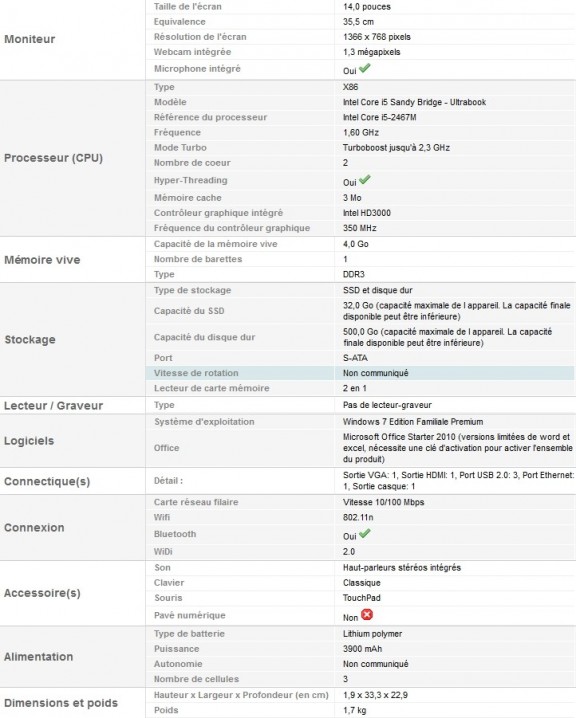This screenshot has height=718, width=576.
Task: Click the Dimensions et poids heading
Action: click(61, 703)
